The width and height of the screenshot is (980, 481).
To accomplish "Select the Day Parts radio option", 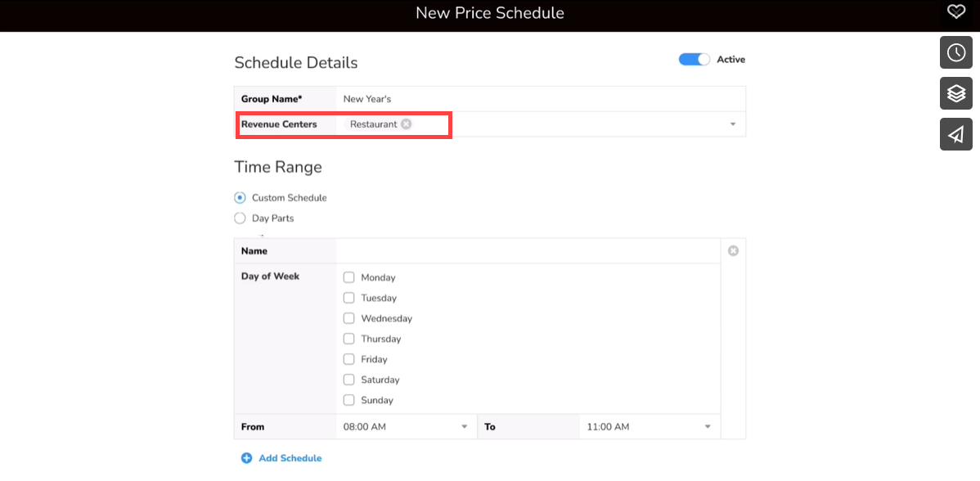I will [x=240, y=218].
